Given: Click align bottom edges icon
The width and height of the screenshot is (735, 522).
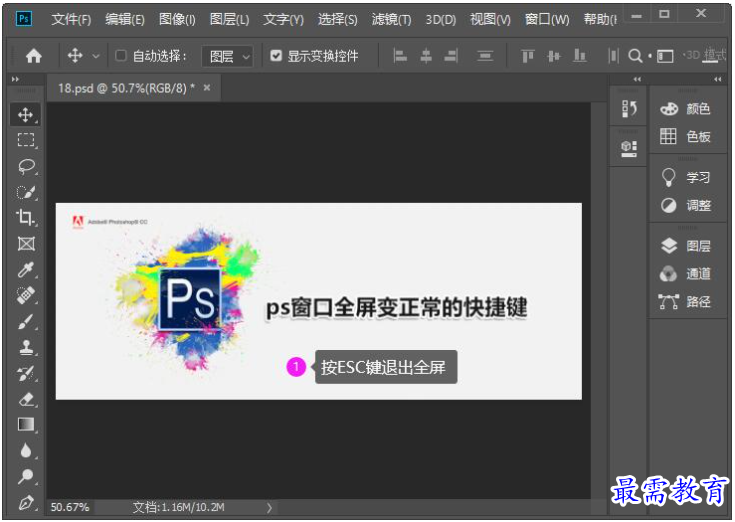Looking at the screenshot, I should pos(580,56).
